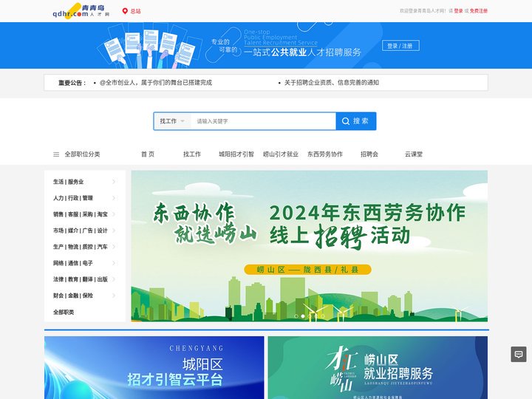Expand 网络 | 通信 | 电子 category arrow
The height and width of the screenshot is (399, 532).
114,263
